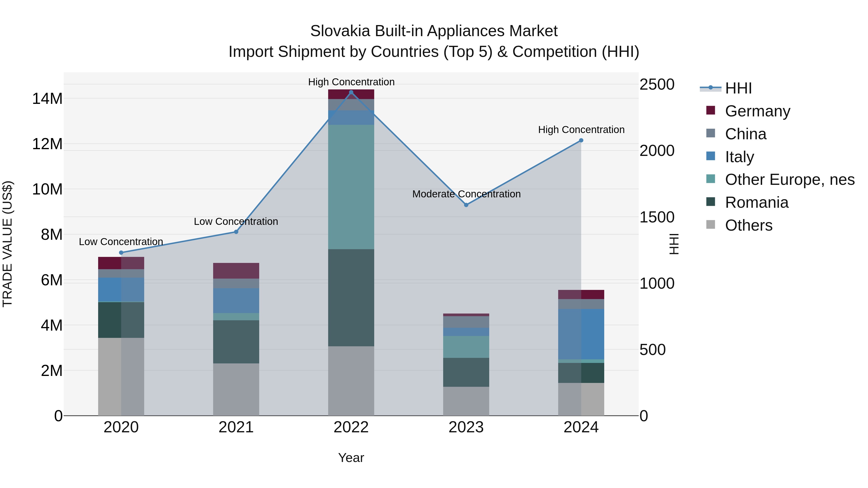This screenshot has height=488, width=868.
Task: Click the '2024' x-axis tick label
Action: point(581,427)
